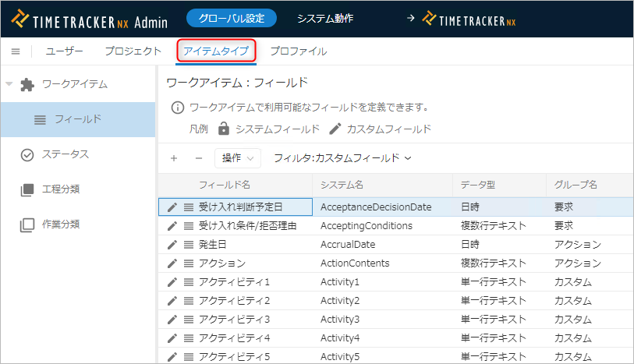Select フィールド in the sidebar tree
The height and width of the screenshot is (364, 634).
tap(77, 119)
